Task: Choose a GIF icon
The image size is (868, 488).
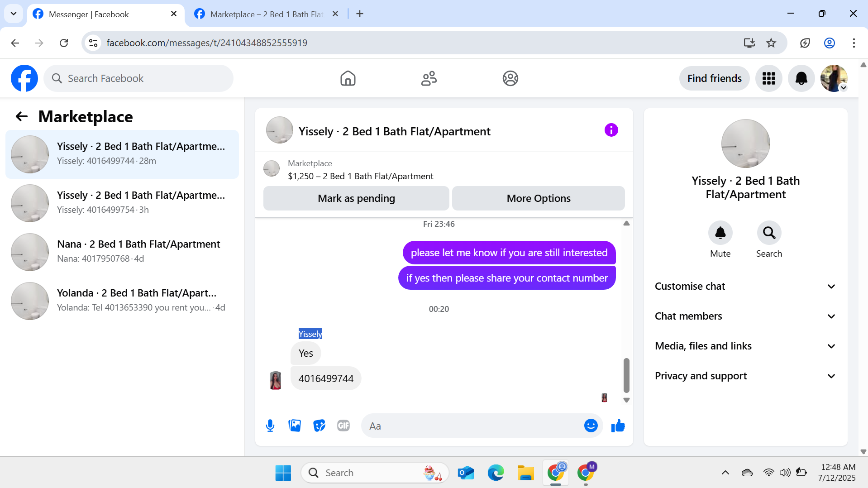Action: click(343, 426)
